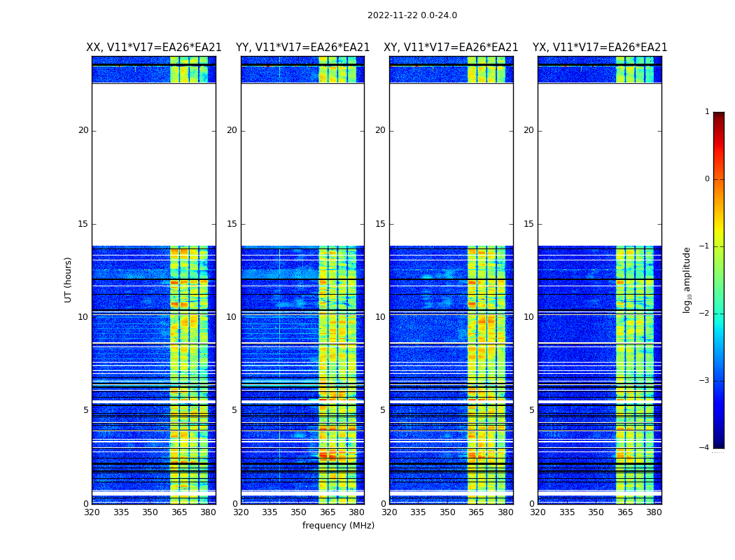Viewport: 735px width, 560px height.
Task: Select the YX panel title text
Action: (599, 48)
